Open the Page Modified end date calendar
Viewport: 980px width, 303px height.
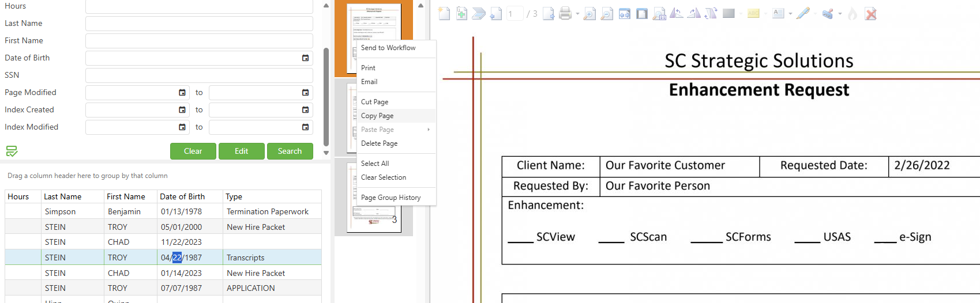(305, 93)
